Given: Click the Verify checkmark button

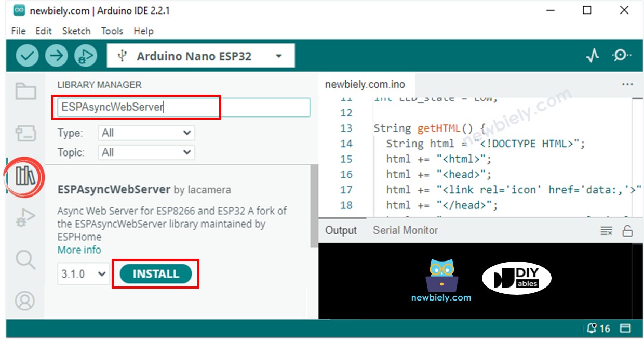Looking at the screenshot, I should pyautogui.click(x=28, y=56).
